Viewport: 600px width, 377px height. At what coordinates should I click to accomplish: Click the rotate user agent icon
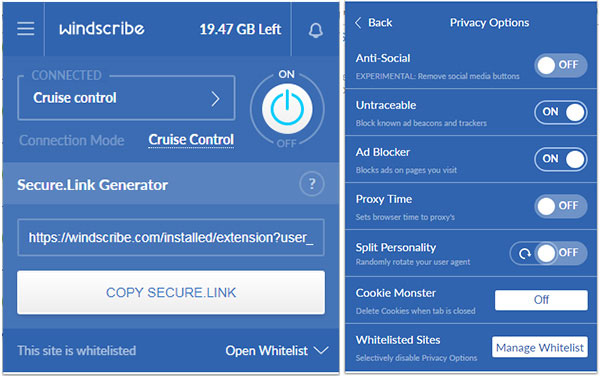[524, 253]
